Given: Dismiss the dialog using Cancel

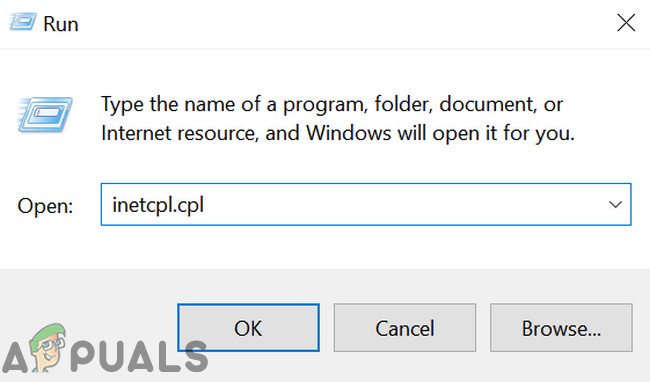Looking at the screenshot, I should click(x=405, y=328).
